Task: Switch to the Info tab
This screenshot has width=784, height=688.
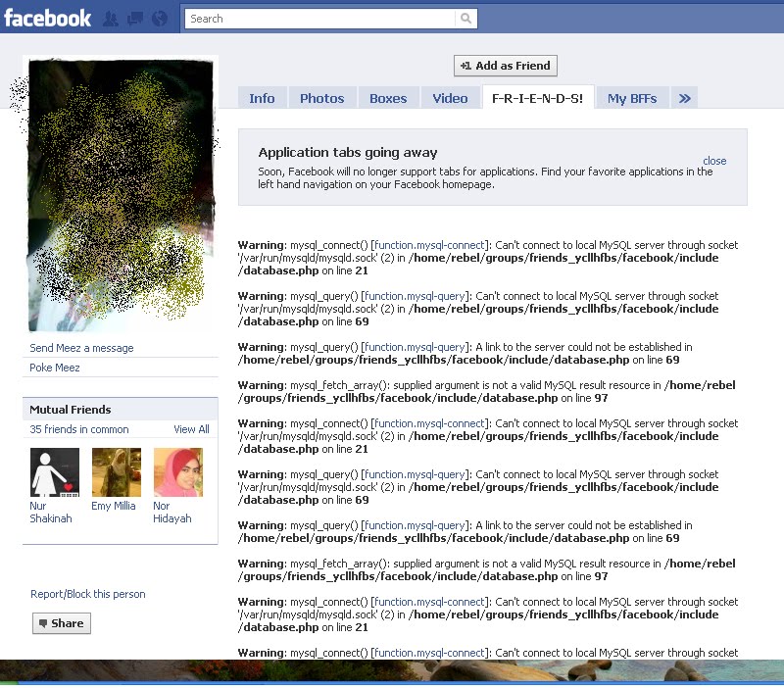Action: point(262,98)
